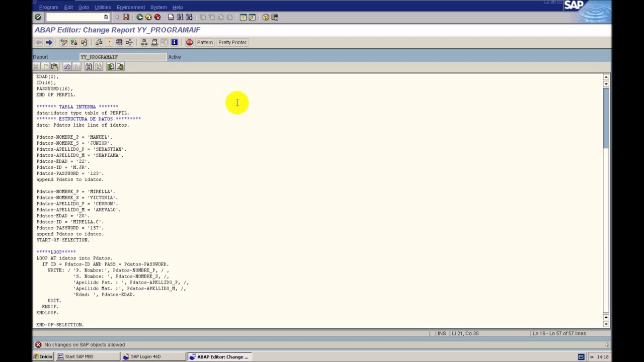
Task: Click the Save diskette icon
Action: point(126,17)
